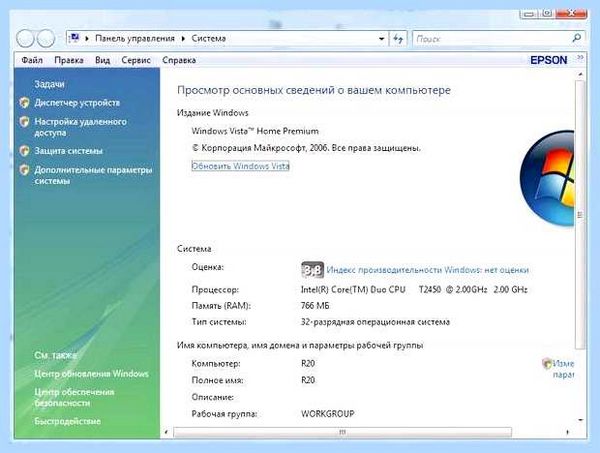Click the Задачи sidebar heading
Image resolution: width=600 pixels, height=453 pixels.
tap(49, 84)
